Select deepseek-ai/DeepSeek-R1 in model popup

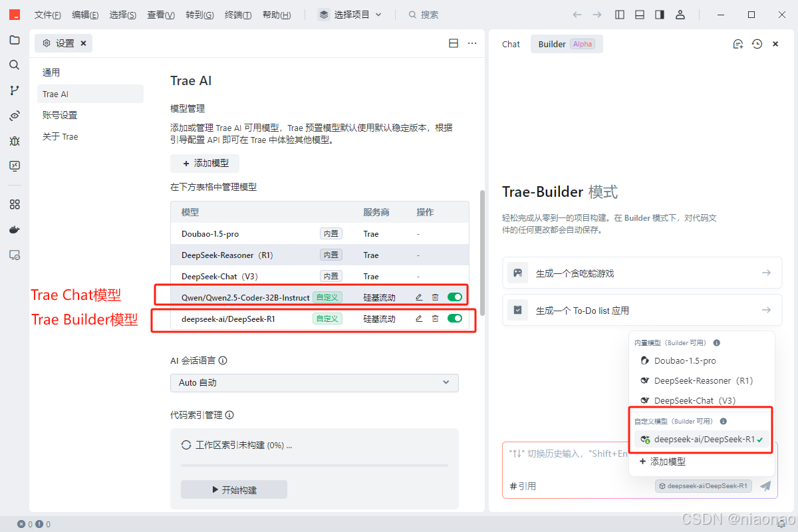[x=702, y=439]
